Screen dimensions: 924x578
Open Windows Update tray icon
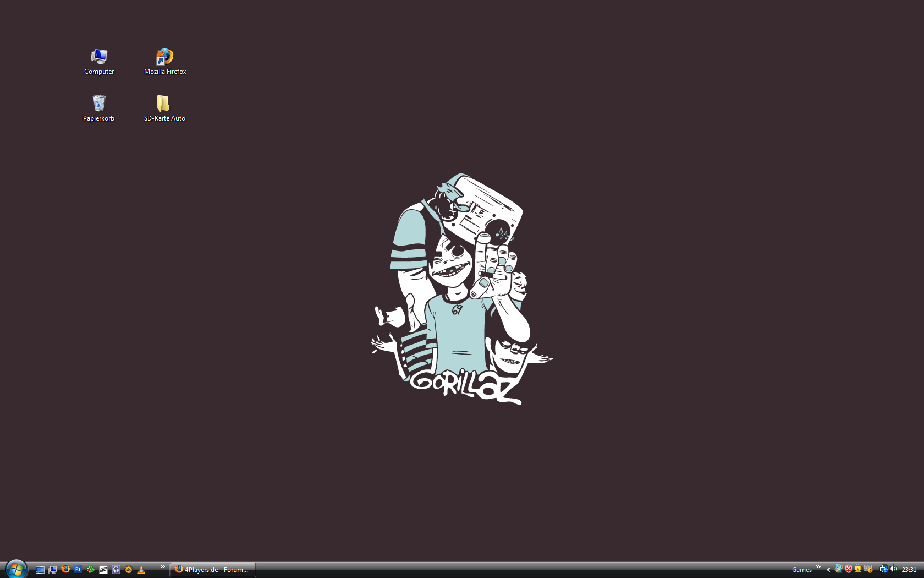839,569
